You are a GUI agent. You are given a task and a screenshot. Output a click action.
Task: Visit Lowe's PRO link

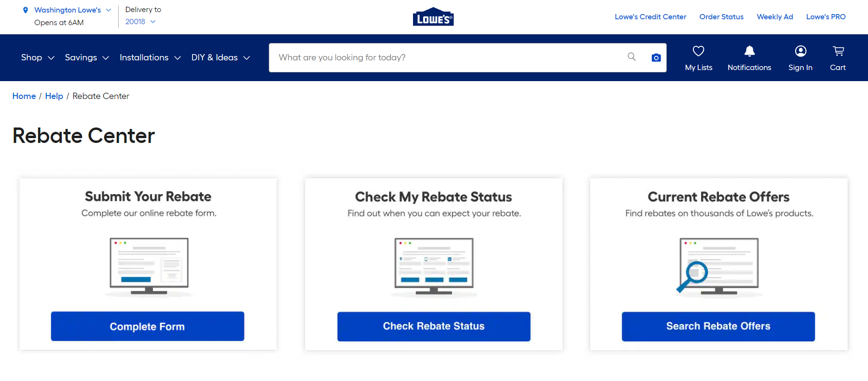pos(826,17)
